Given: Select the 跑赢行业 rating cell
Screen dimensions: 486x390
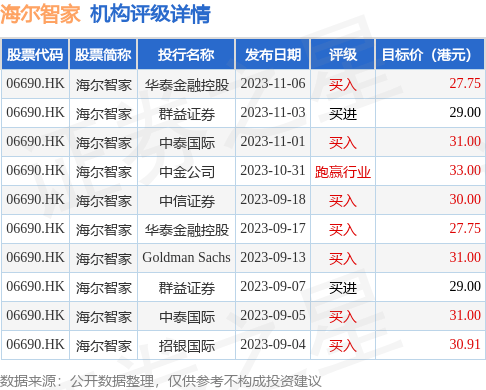Looking at the screenshot, I should coord(343,171).
